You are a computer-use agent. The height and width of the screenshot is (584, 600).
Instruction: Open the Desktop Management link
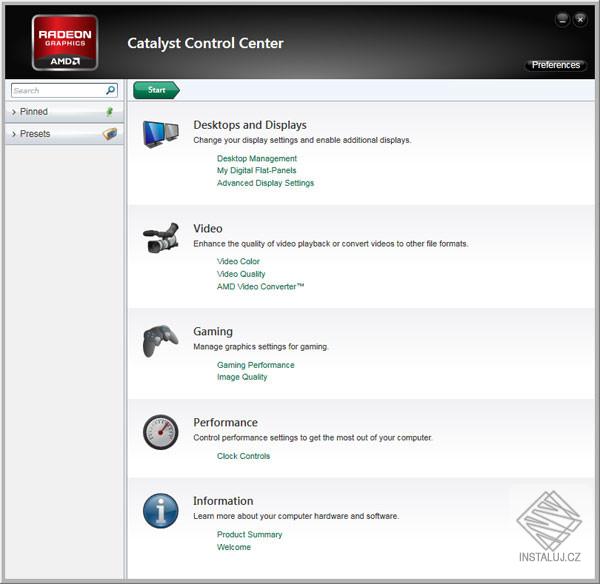click(x=257, y=158)
